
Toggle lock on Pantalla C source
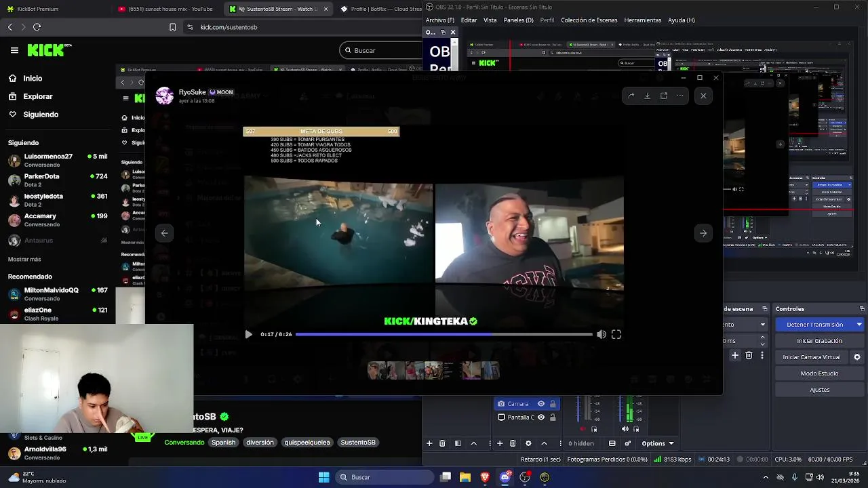click(x=553, y=418)
